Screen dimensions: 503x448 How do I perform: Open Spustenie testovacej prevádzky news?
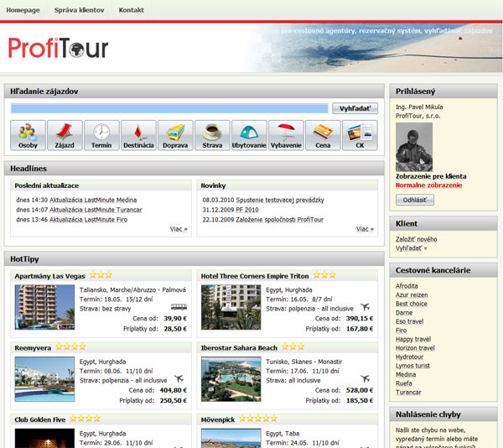(280, 200)
